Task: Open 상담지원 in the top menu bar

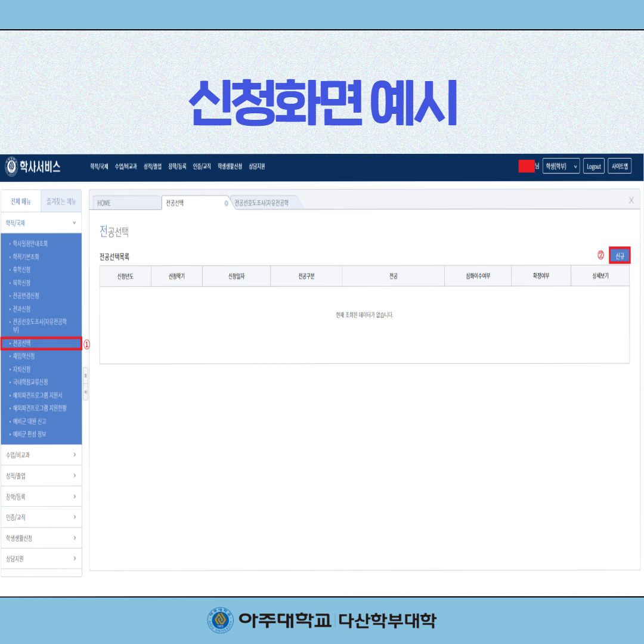Action: click(256, 167)
